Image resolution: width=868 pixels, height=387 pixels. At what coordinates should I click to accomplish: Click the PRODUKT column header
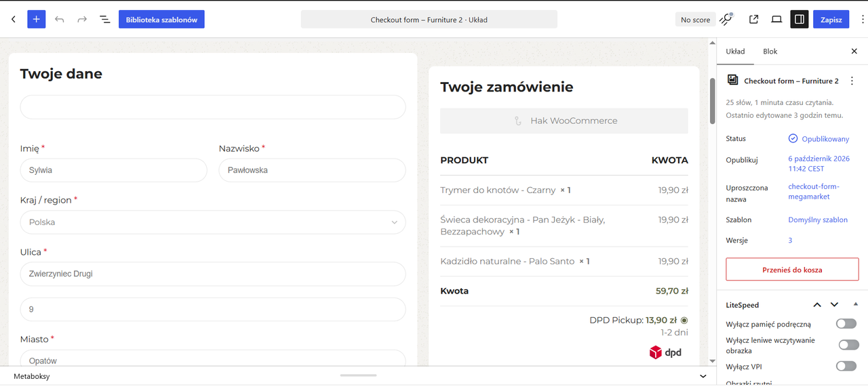point(465,161)
